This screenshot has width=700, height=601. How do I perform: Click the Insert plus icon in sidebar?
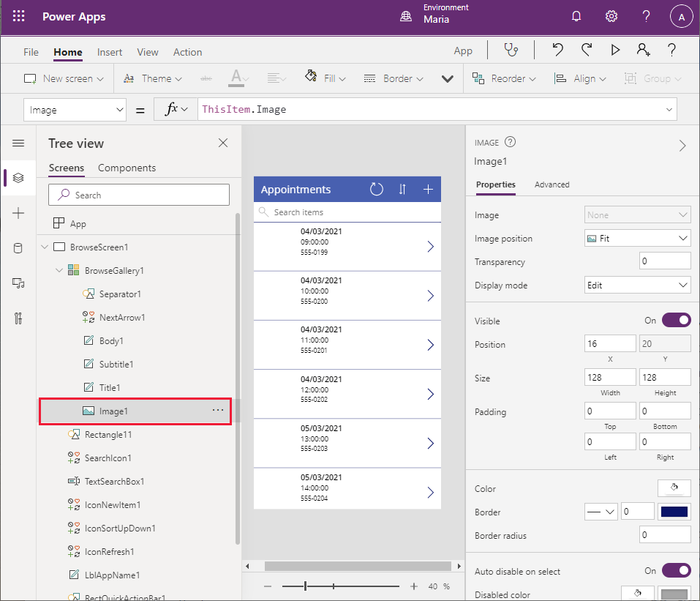tap(18, 213)
